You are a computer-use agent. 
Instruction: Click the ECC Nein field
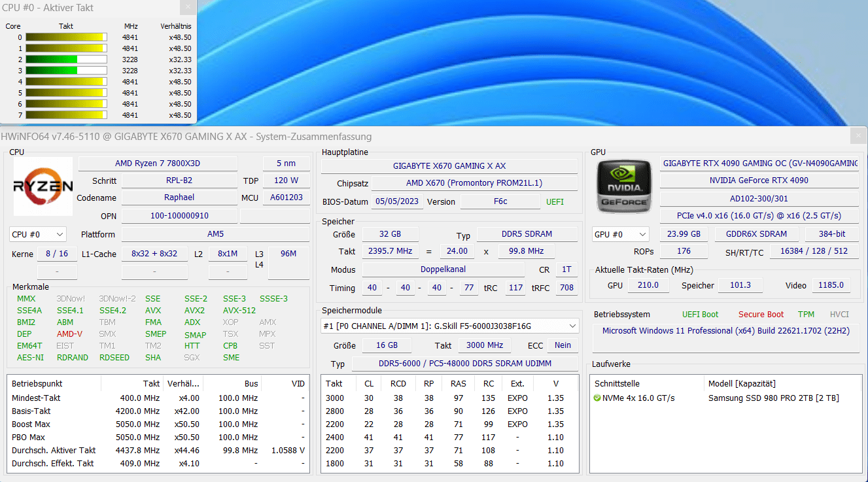pyautogui.click(x=563, y=345)
